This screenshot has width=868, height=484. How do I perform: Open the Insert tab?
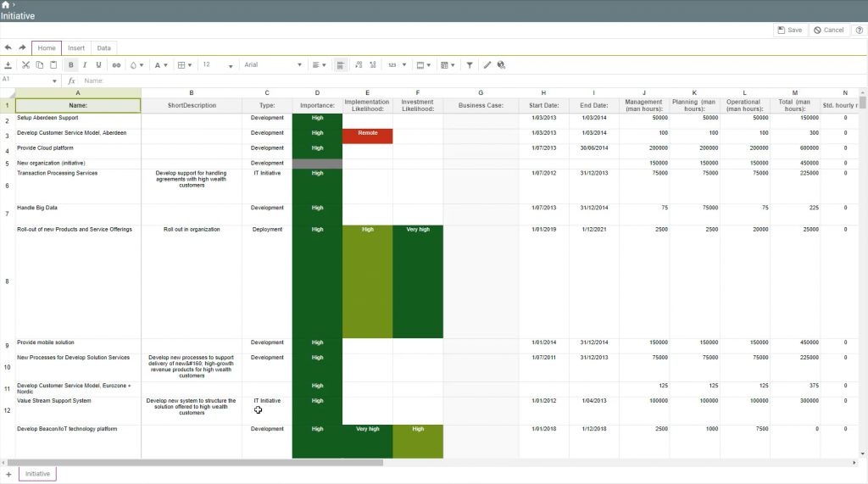[76, 48]
